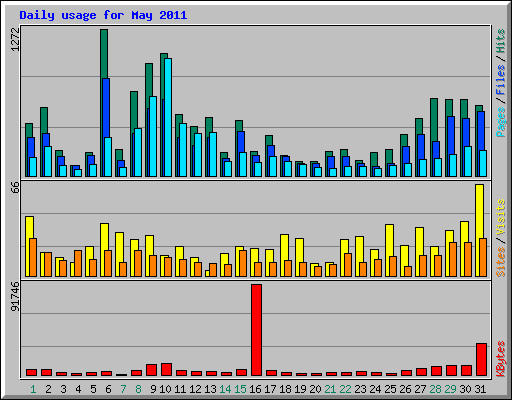Select the day "19" axis label

pos(300,389)
